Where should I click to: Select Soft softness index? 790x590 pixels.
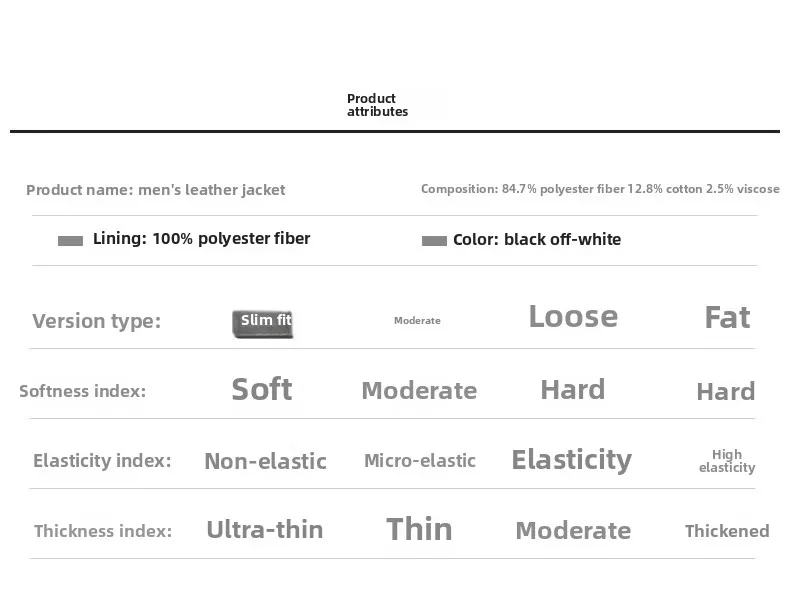pos(262,389)
